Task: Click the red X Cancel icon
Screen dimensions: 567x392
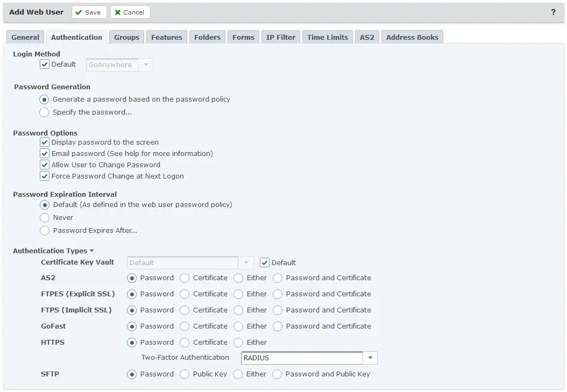Action: tap(119, 12)
